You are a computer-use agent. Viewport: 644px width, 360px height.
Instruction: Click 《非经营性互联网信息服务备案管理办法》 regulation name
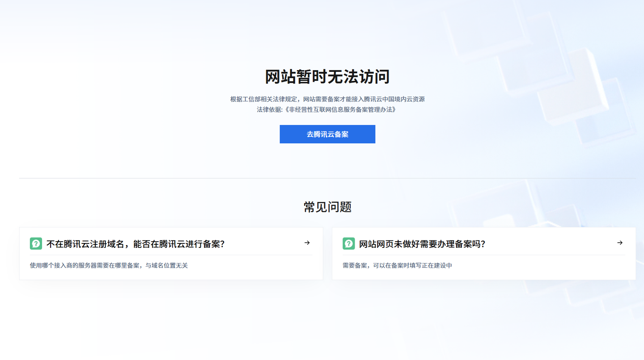(340, 110)
